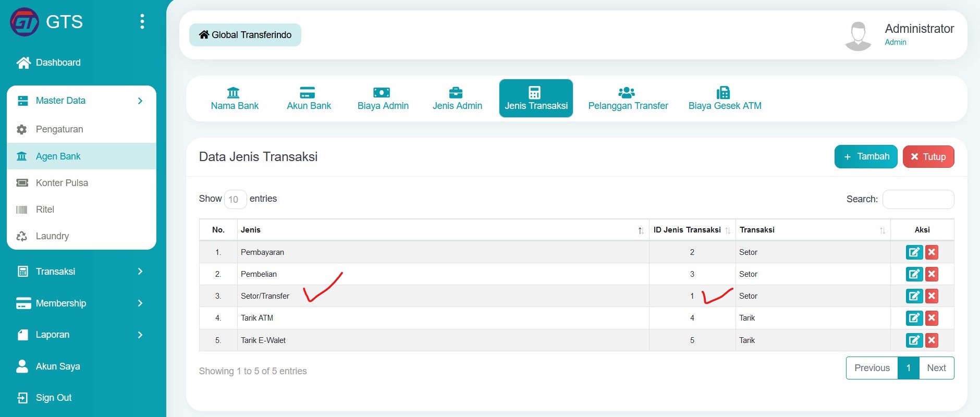Viewport: 980px width, 417px height.
Task: Select Agen Bank in sidebar
Action: [81, 156]
